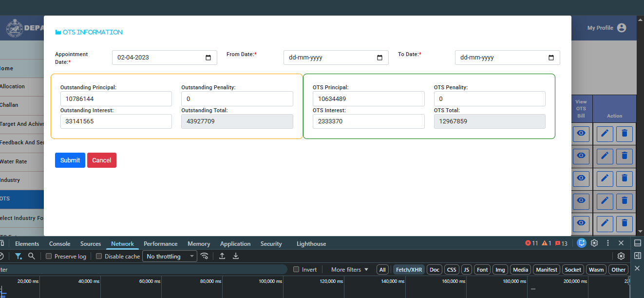
Task: Select the Doc request type filter
Action: click(x=435, y=270)
